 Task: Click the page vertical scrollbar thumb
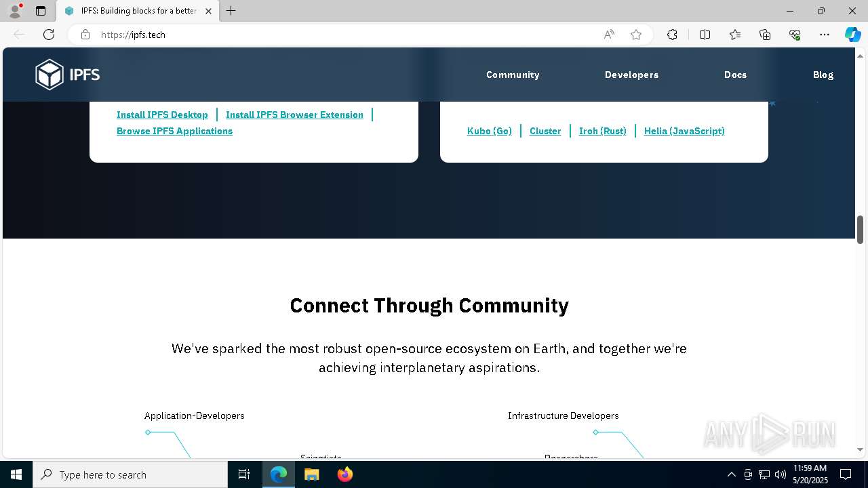860,230
